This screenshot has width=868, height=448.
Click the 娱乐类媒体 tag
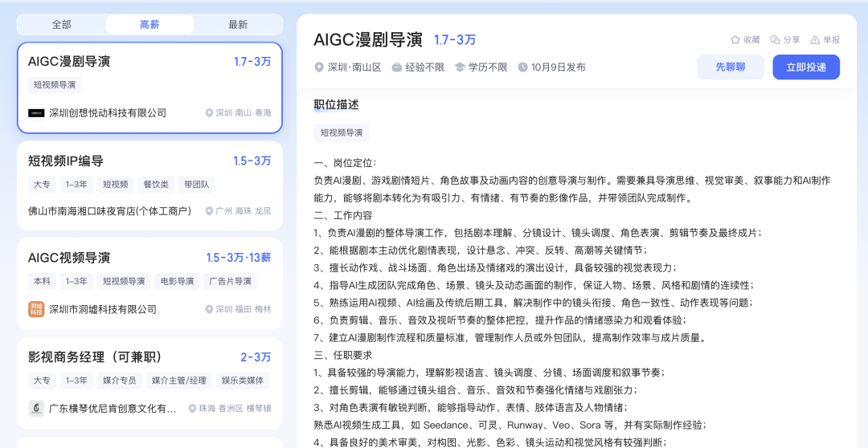244,381
